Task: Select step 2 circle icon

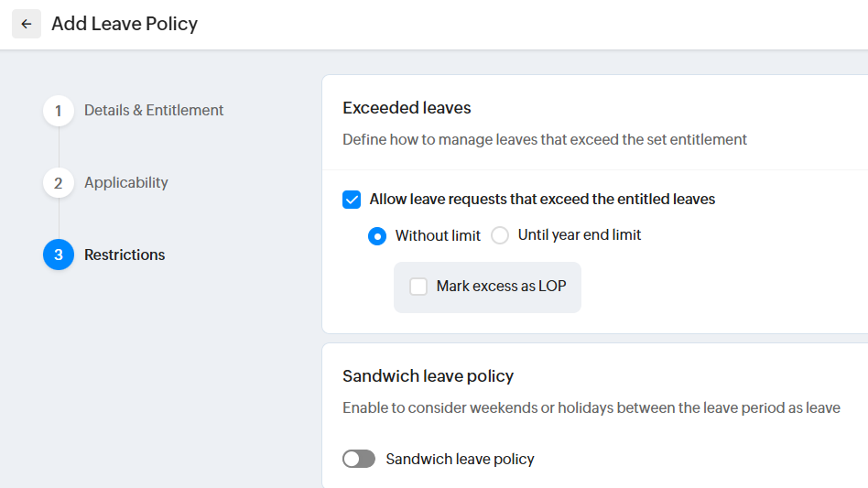Action: pos(59,183)
